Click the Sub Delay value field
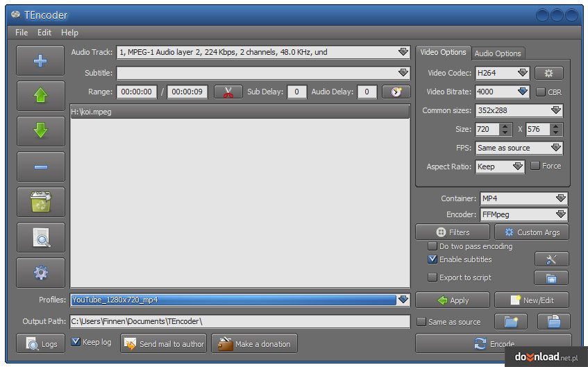This screenshot has width=588, height=367. [x=296, y=92]
